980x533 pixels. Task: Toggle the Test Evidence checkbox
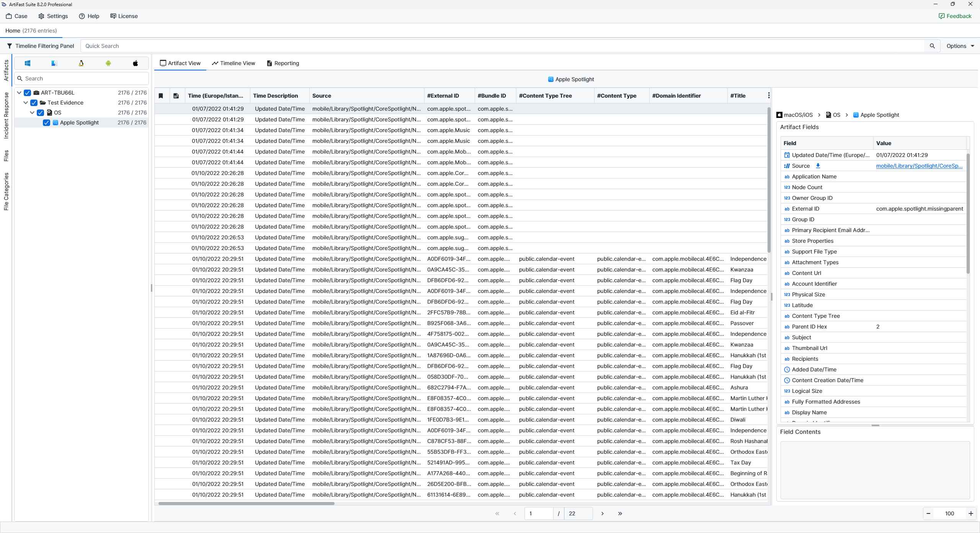point(34,103)
